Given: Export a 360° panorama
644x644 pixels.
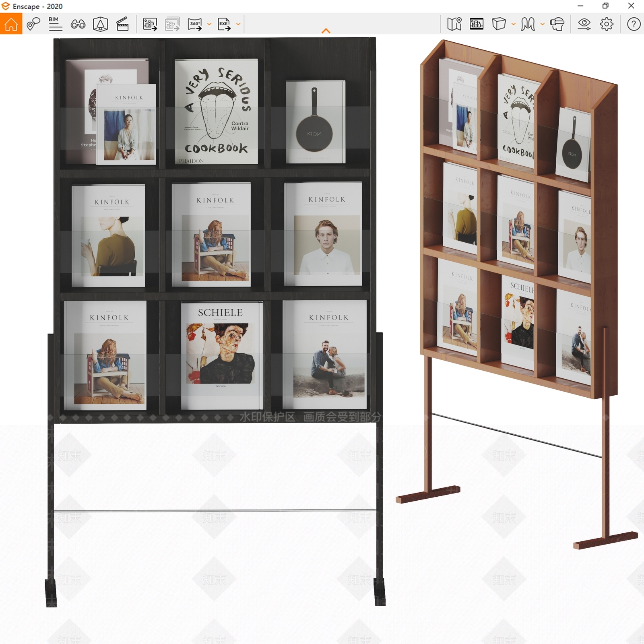Looking at the screenshot, I should coord(195,24).
